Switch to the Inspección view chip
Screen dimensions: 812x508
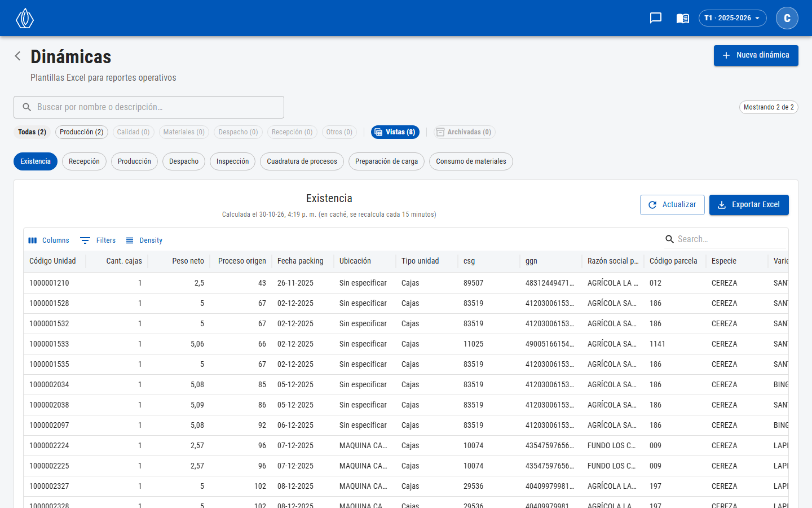232,161
